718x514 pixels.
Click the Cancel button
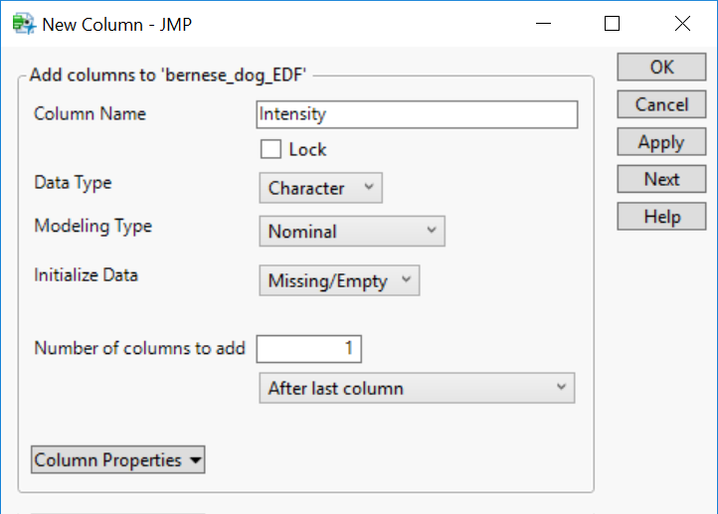pos(661,105)
